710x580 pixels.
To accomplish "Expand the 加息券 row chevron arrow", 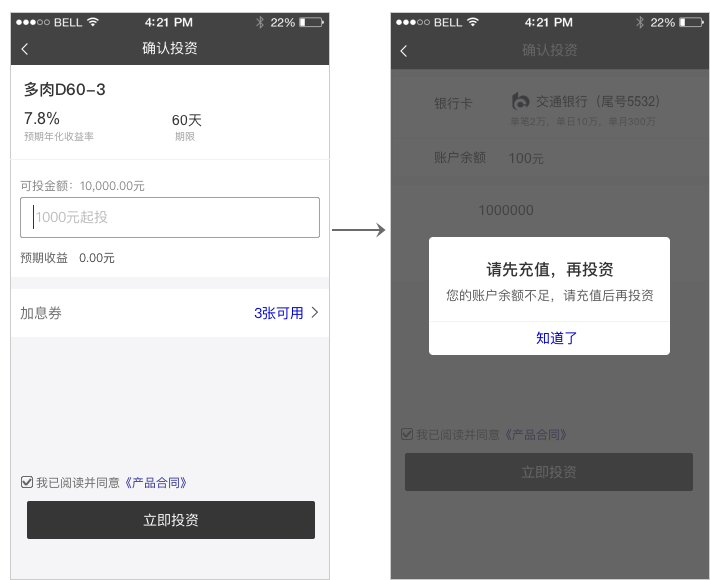I will [x=315, y=313].
